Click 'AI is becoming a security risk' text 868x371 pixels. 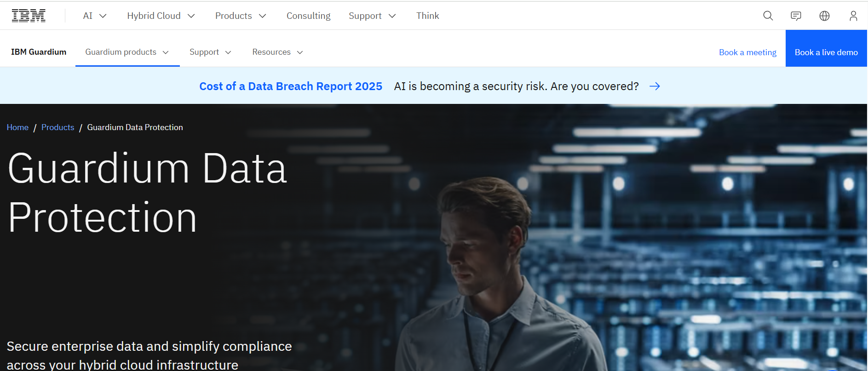(x=516, y=86)
